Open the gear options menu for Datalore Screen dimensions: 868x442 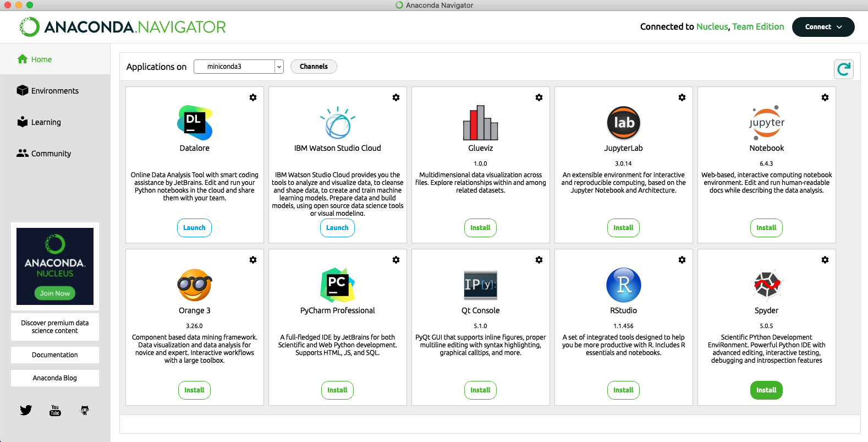253,97
